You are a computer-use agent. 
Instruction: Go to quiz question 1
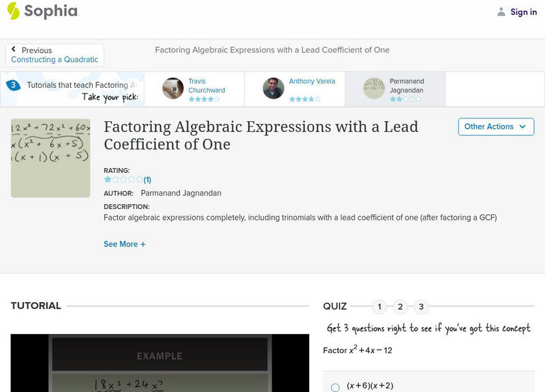[x=379, y=306]
